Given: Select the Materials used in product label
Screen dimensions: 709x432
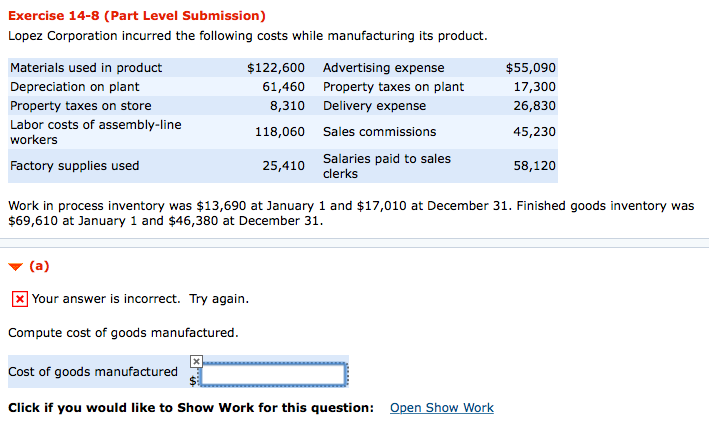Looking at the screenshot, I should click(85, 68).
